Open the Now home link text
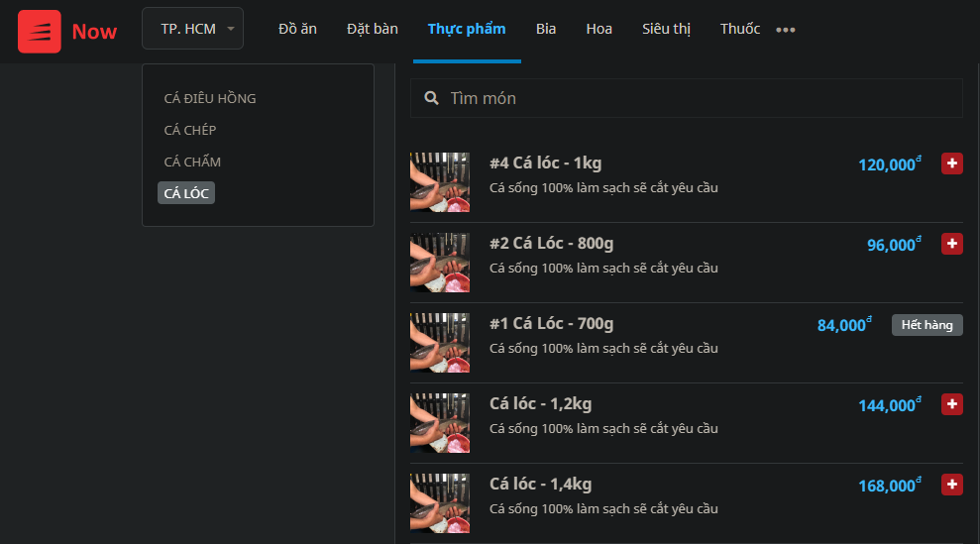The width and height of the screenshot is (980, 544). (x=94, y=32)
